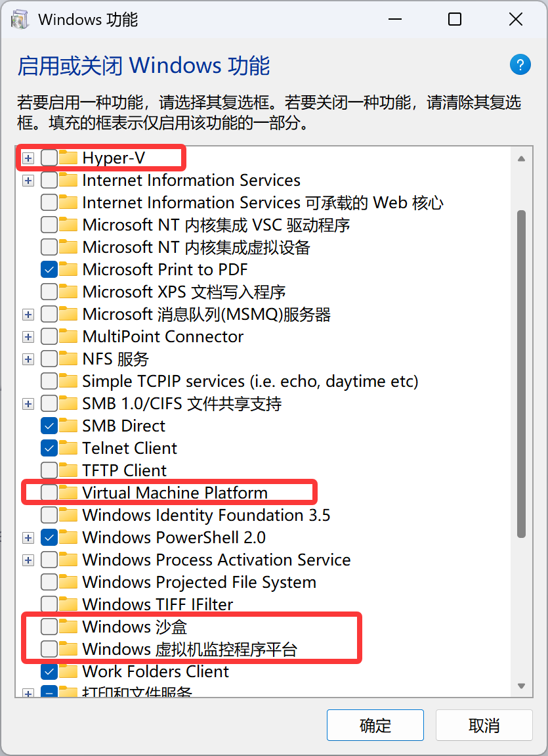Viewport: 548px width, 756px height.
Task: Expand the Windows PowerShell 2.0 node
Action: pyautogui.click(x=28, y=537)
